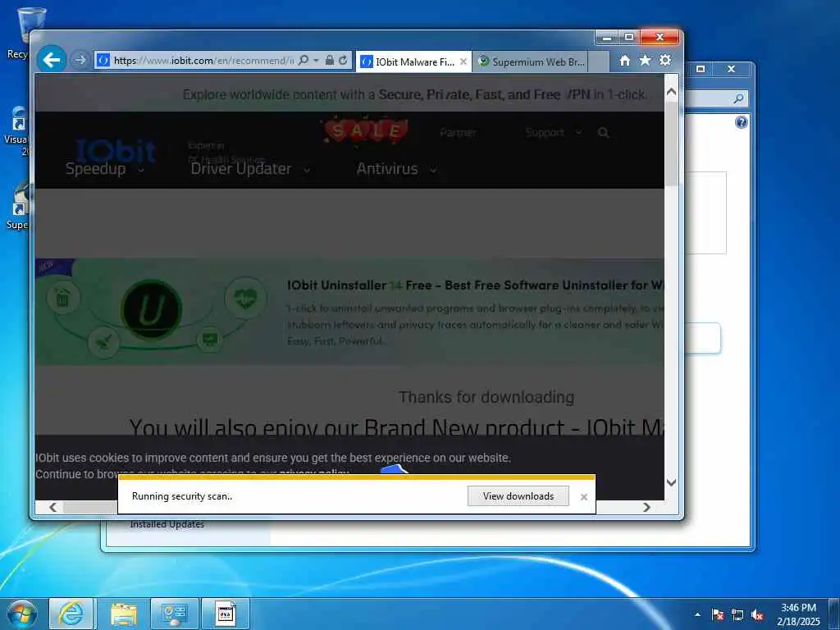Image resolution: width=840 pixels, height=630 pixels.
Task: Click View downloads in the notification bar
Action: [x=518, y=496]
